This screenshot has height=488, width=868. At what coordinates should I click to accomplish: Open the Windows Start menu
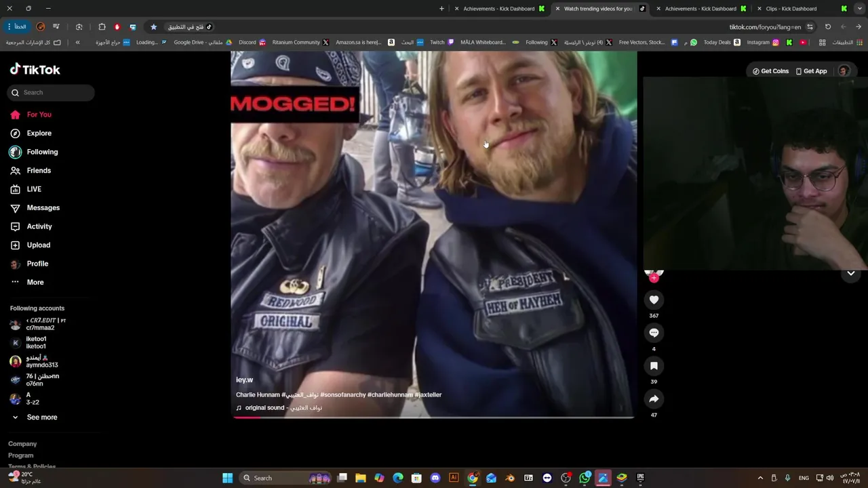coord(228,478)
